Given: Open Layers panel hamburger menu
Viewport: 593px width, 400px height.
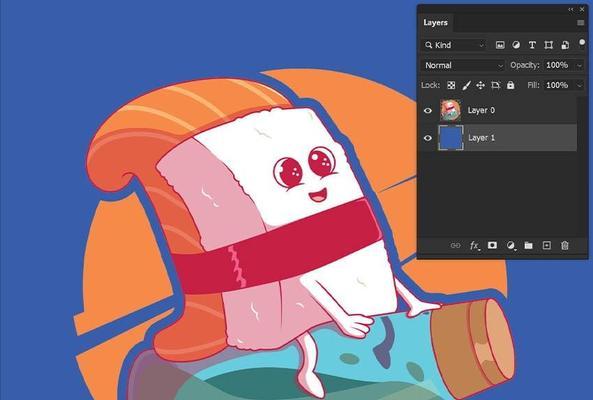Looking at the screenshot, I should (581, 23).
